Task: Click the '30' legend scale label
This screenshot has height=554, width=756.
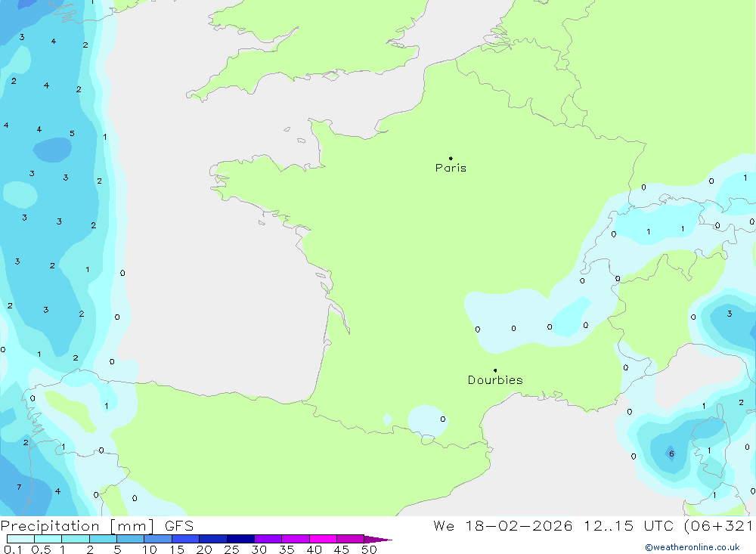Action: (259, 549)
